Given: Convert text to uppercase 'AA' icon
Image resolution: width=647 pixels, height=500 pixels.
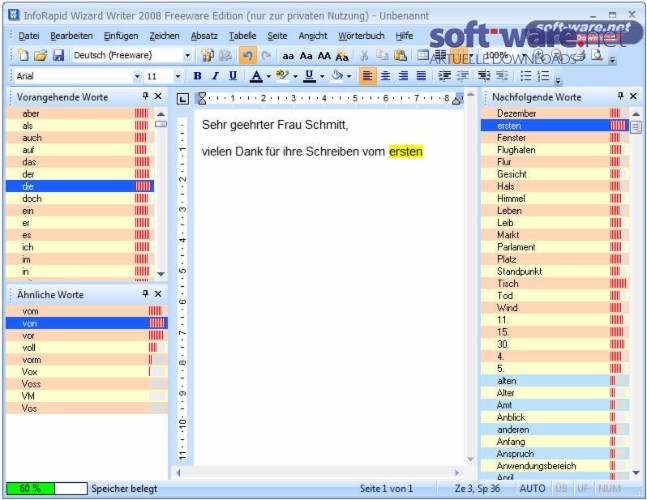Looking at the screenshot, I should coord(324,56).
